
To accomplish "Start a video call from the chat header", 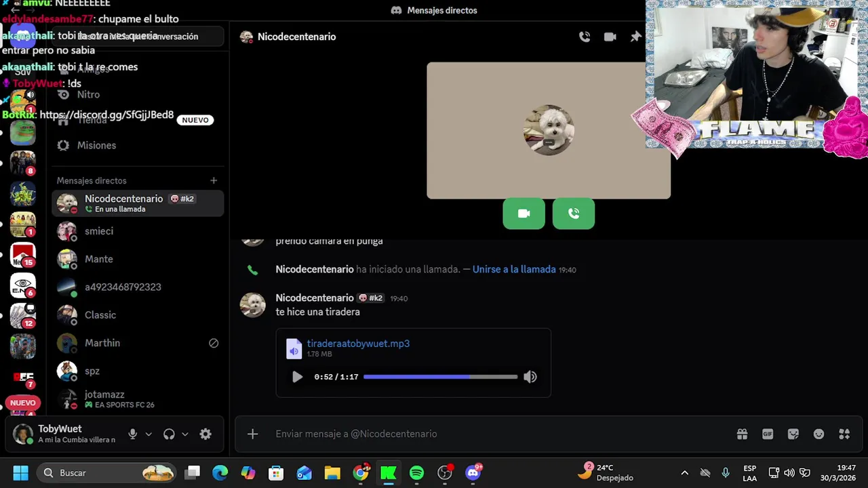I will point(610,37).
